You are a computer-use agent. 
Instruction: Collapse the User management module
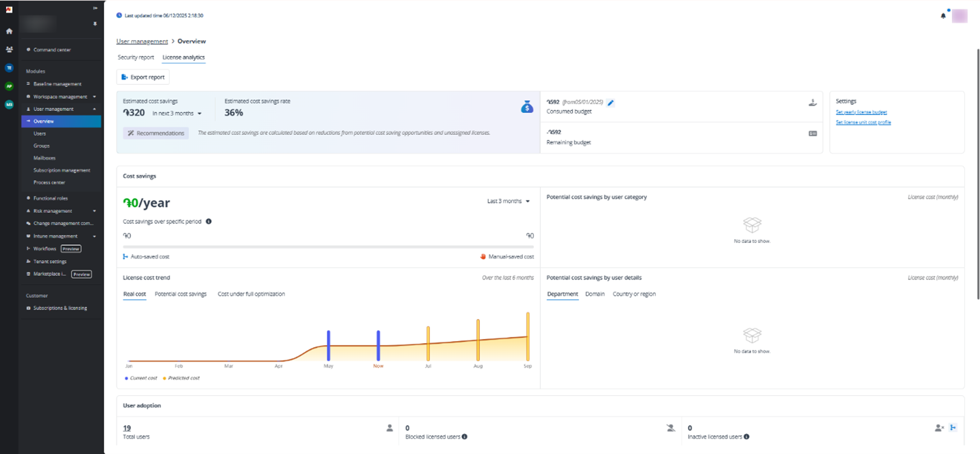click(x=95, y=109)
